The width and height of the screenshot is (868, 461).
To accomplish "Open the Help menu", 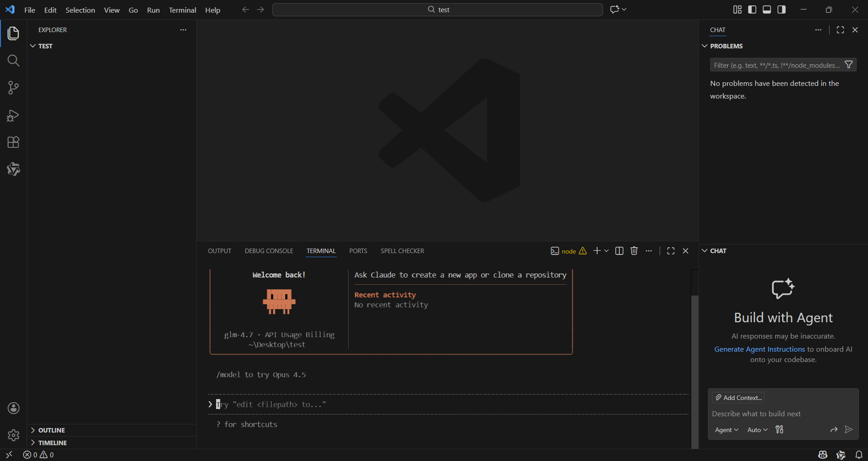I will (x=212, y=10).
